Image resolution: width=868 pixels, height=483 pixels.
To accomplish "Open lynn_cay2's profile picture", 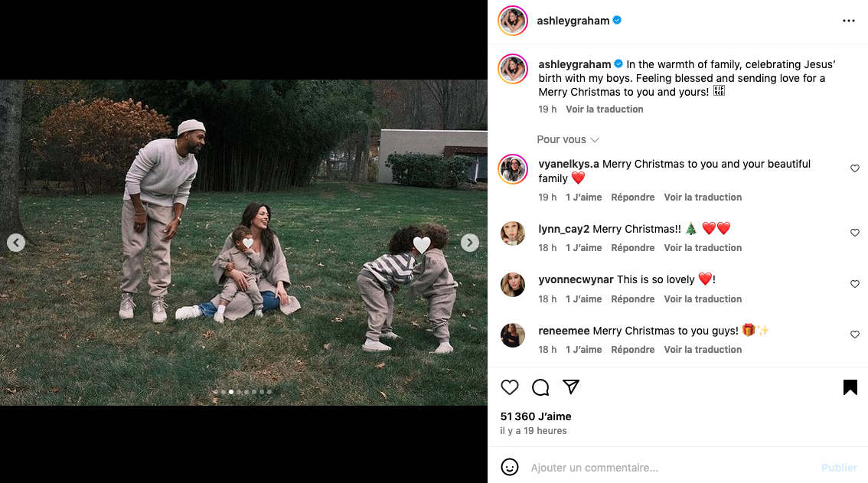I will pos(513,233).
